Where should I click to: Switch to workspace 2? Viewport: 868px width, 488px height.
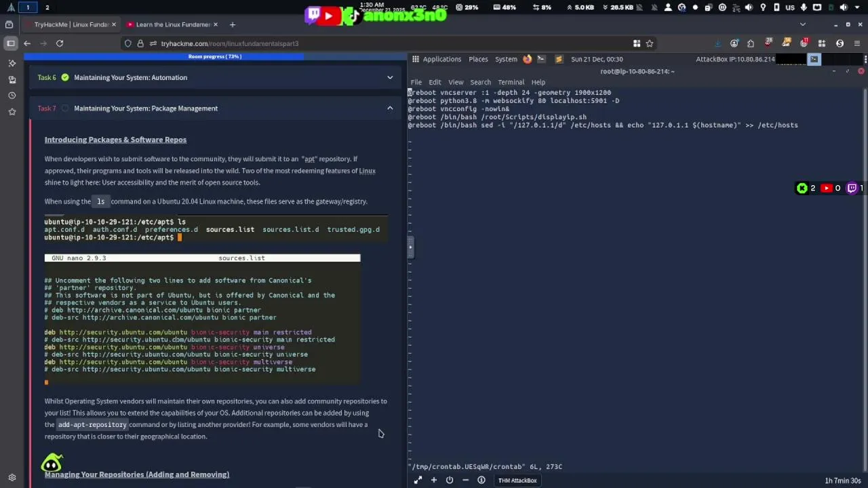click(47, 7)
